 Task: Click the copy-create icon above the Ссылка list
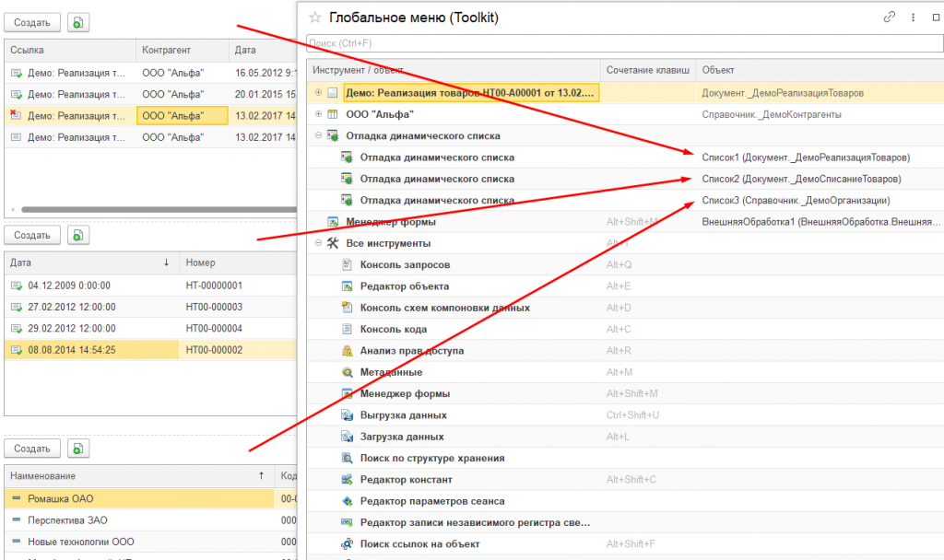[79, 22]
